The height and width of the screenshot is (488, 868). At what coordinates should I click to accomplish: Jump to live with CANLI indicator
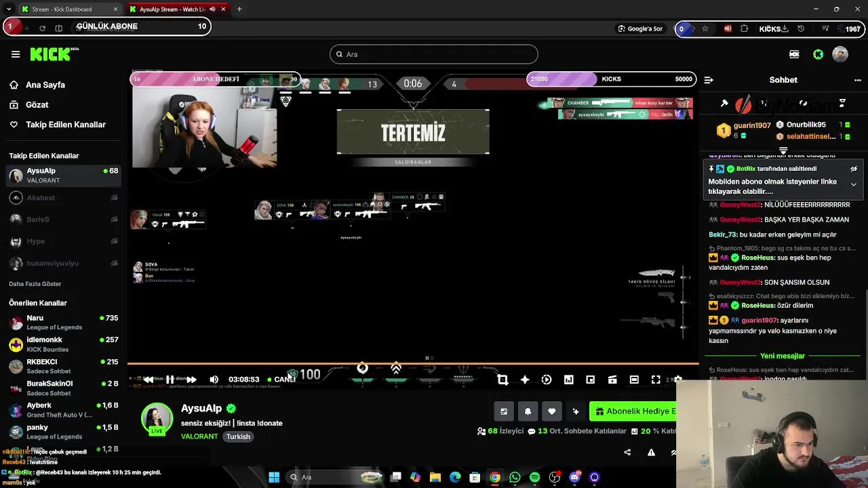click(x=281, y=380)
